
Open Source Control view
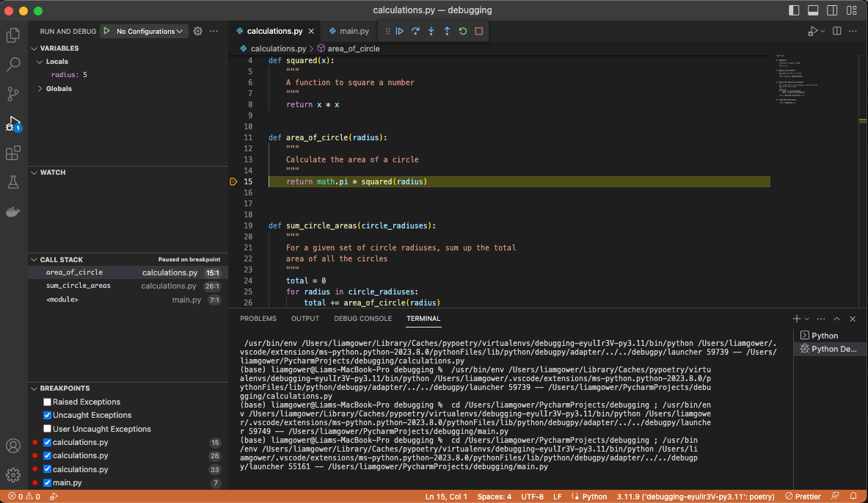(13, 94)
